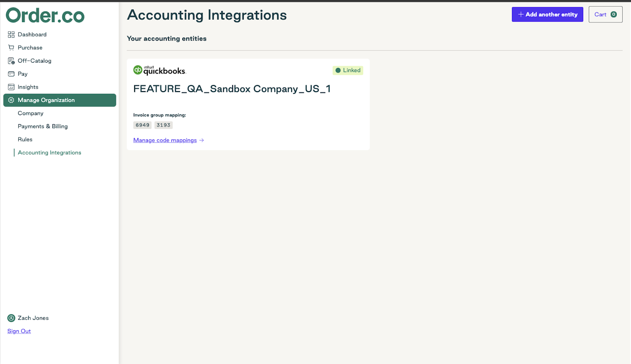Select the Purchase cart icon
The image size is (631, 364).
[x=11, y=47]
